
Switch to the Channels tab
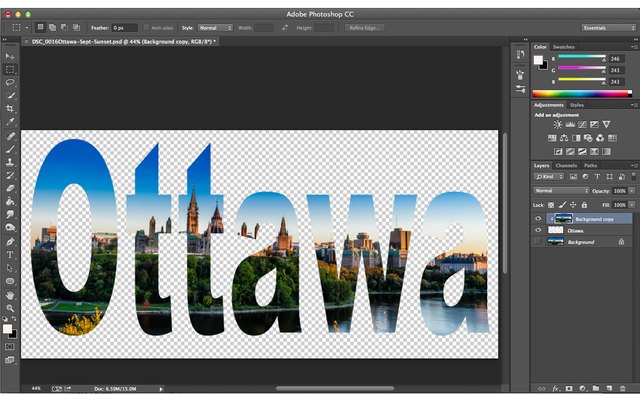click(566, 165)
